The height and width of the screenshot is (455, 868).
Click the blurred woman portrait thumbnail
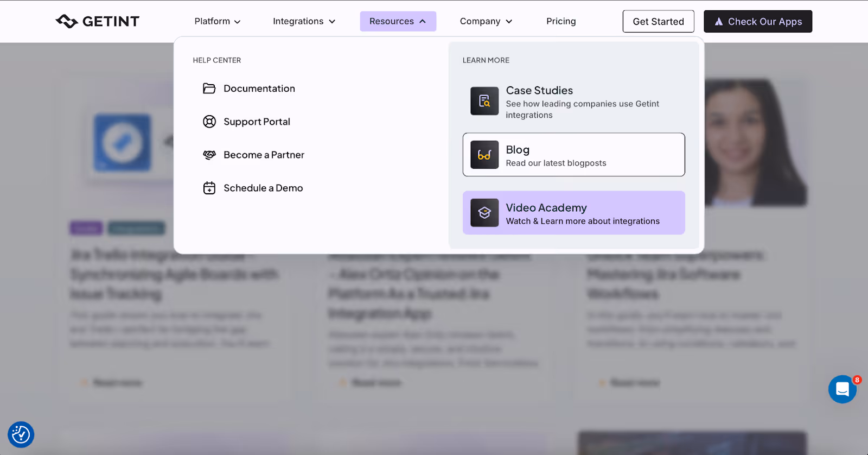[756, 142]
